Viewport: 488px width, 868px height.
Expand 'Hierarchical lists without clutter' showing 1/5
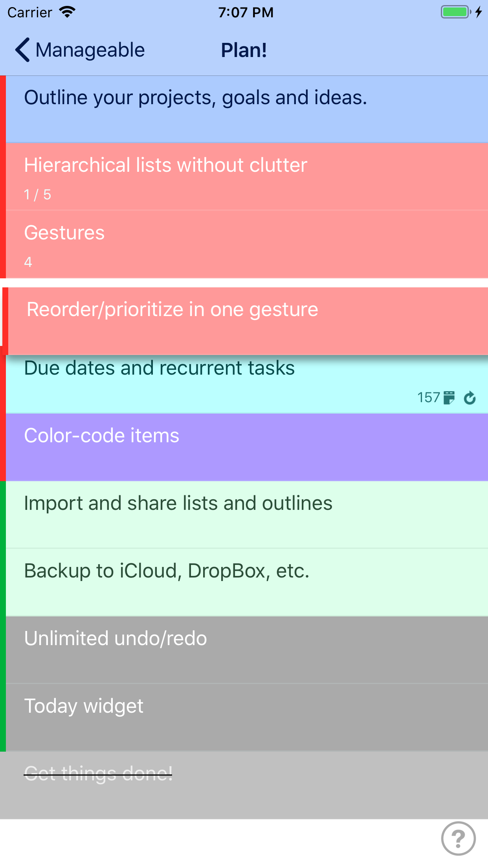click(165, 176)
